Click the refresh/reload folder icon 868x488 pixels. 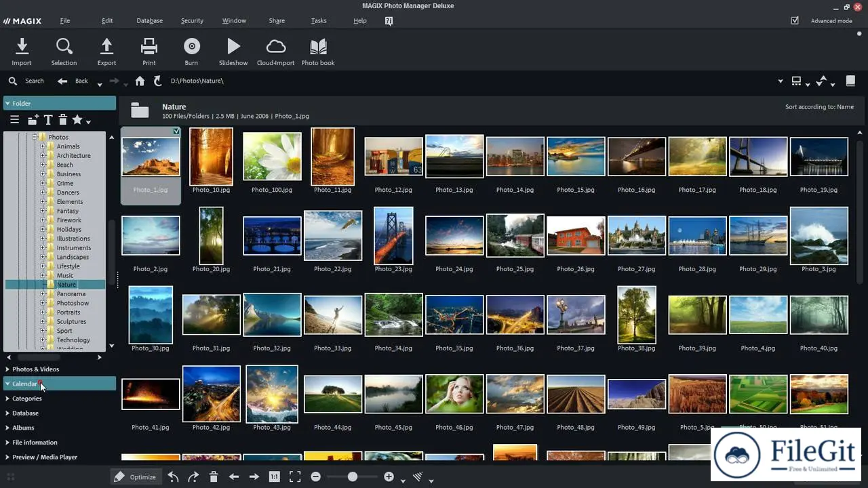[x=158, y=81]
